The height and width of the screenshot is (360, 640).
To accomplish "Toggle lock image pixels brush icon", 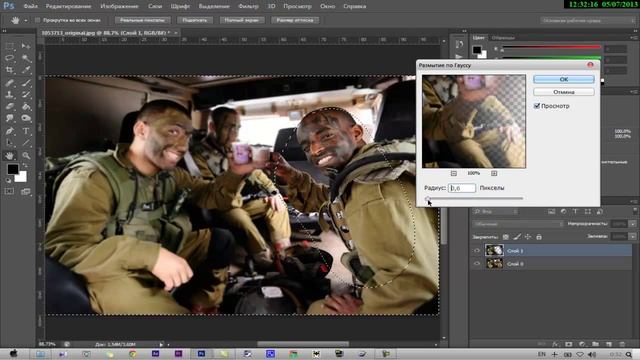I will coord(517,237).
